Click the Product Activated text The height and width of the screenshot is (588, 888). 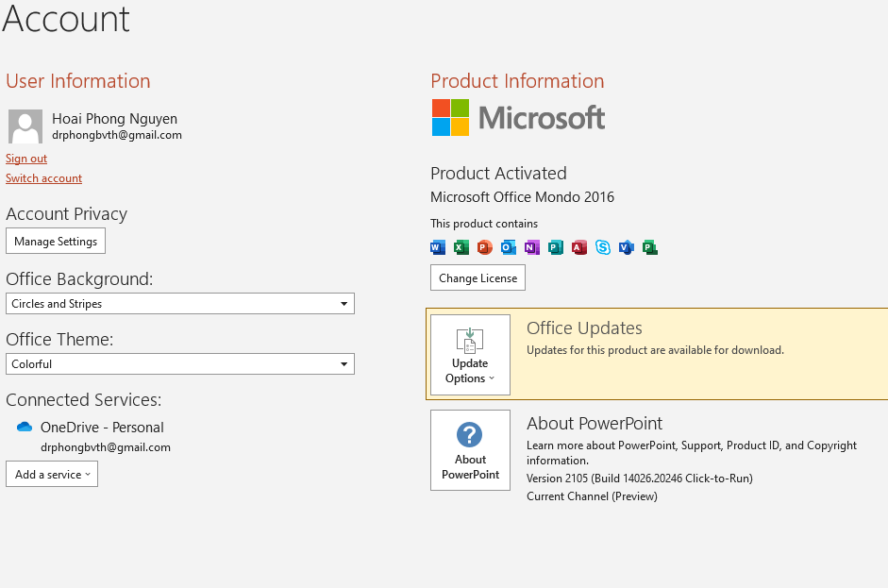click(x=498, y=174)
